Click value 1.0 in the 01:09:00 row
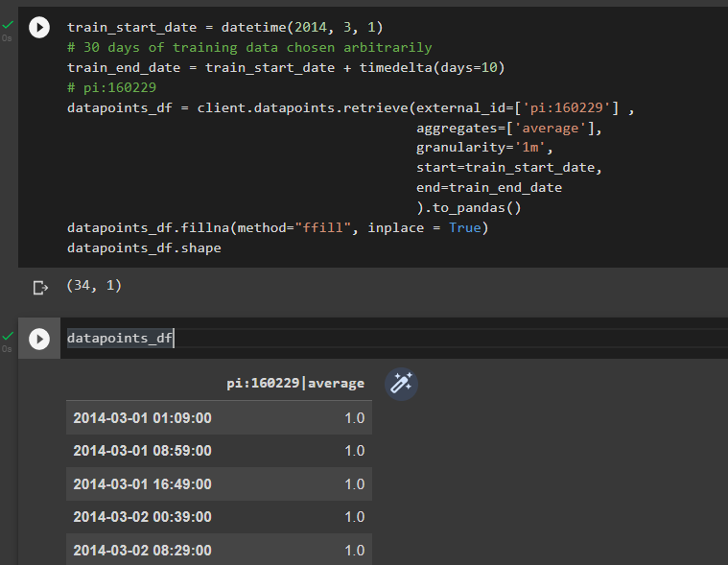This screenshot has height=565, width=728. coord(355,418)
